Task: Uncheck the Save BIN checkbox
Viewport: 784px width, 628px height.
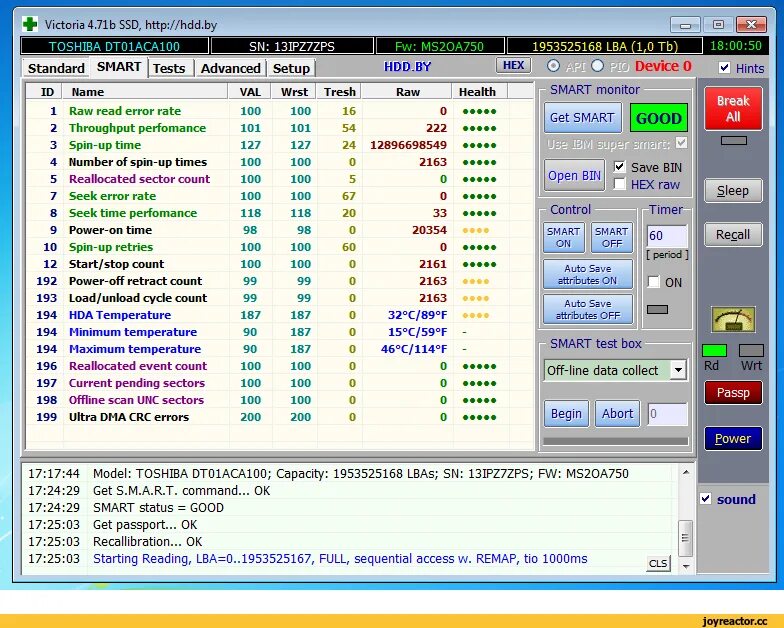Action: click(619, 166)
